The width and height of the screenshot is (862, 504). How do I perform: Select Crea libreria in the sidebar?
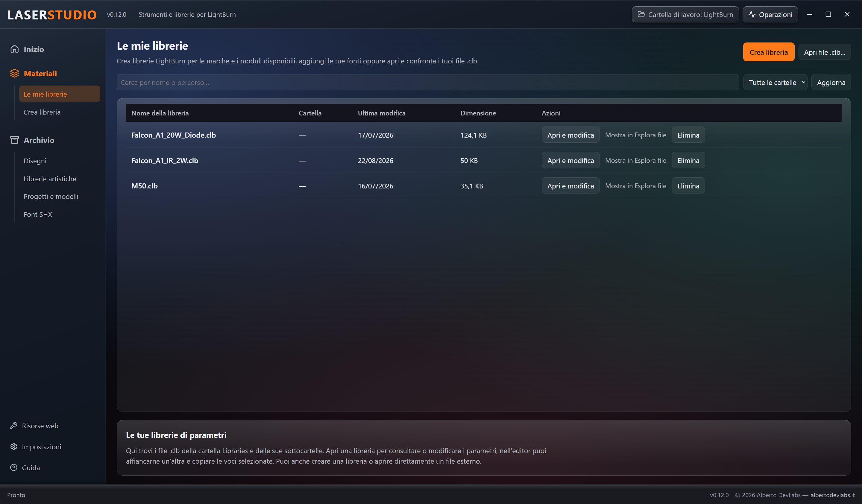[x=42, y=112]
